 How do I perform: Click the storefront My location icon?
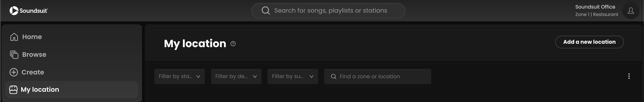pyautogui.click(x=13, y=89)
